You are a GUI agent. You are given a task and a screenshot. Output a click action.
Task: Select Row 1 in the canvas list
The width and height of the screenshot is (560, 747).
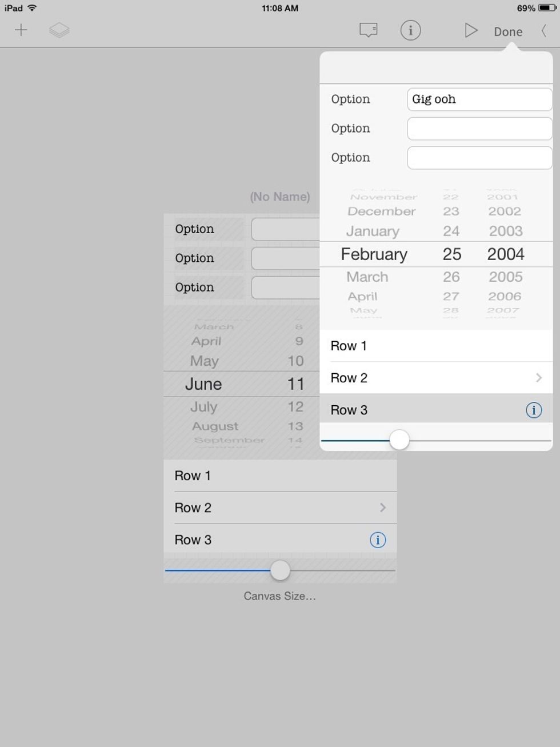pyautogui.click(x=280, y=476)
